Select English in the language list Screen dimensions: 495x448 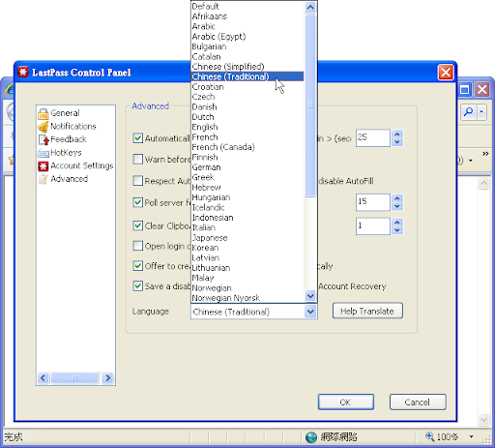pyautogui.click(x=247, y=127)
